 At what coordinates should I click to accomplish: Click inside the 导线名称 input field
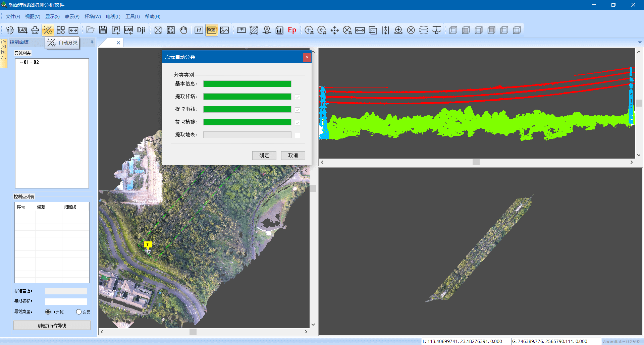(x=66, y=301)
